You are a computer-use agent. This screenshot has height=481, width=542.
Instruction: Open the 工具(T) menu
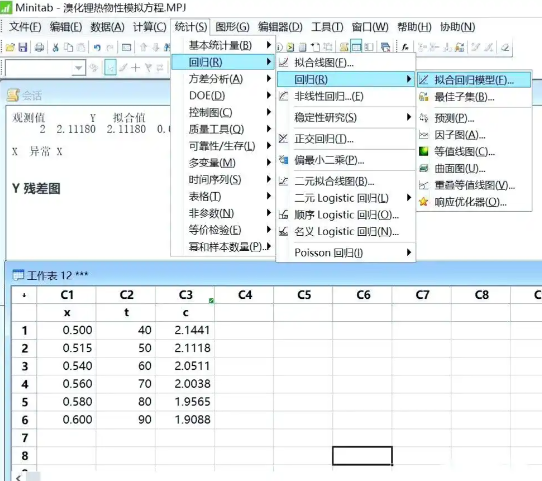(x=327, y=27)
